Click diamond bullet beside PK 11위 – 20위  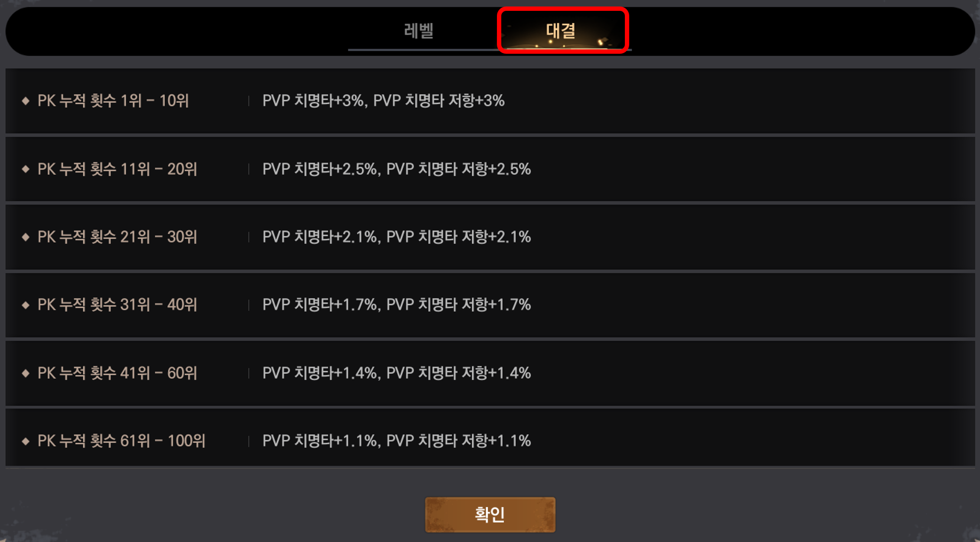coord(26,169)
